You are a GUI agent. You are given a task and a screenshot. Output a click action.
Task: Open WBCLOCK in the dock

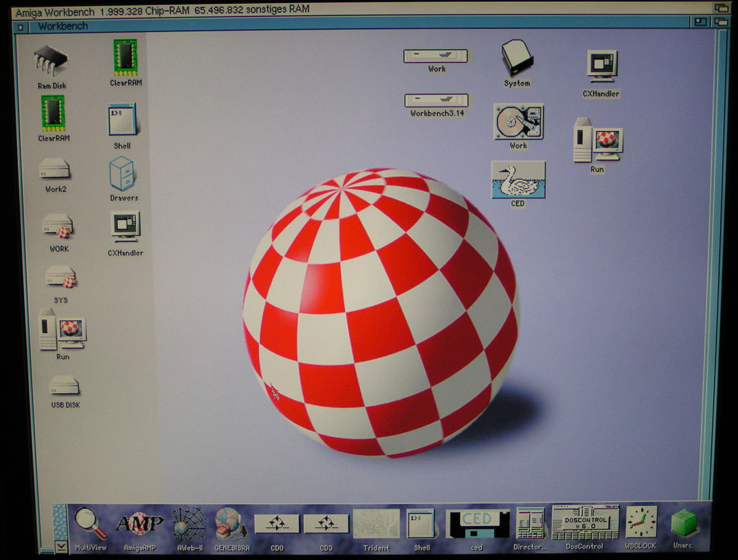pyautogui.click(x=641, y=523)
